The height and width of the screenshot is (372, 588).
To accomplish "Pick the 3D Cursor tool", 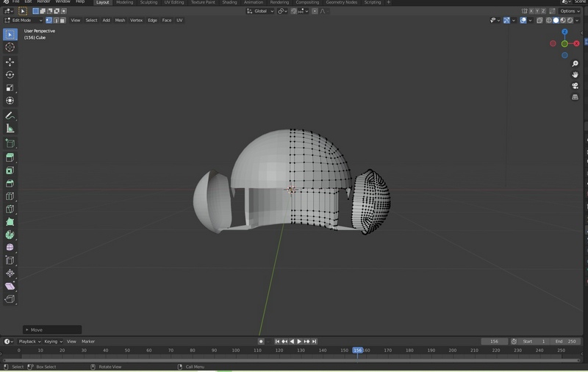I will (x=10, y=47).
